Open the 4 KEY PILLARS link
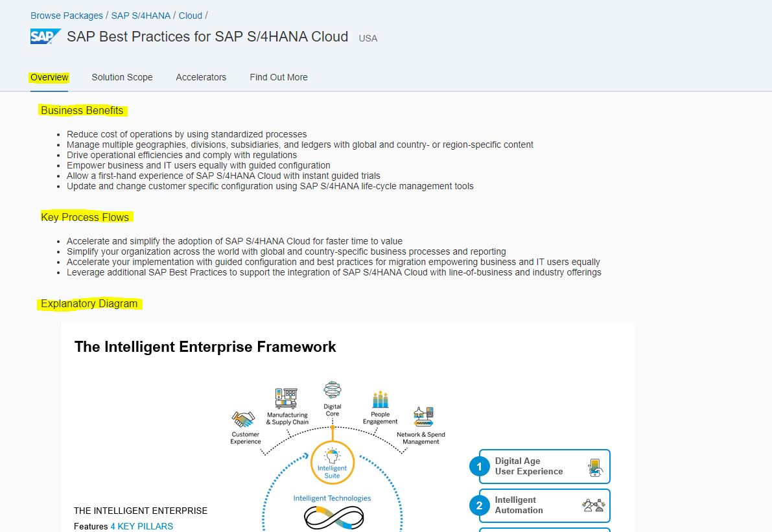Viewport: 772px width, 532px height. click(141, 526)
